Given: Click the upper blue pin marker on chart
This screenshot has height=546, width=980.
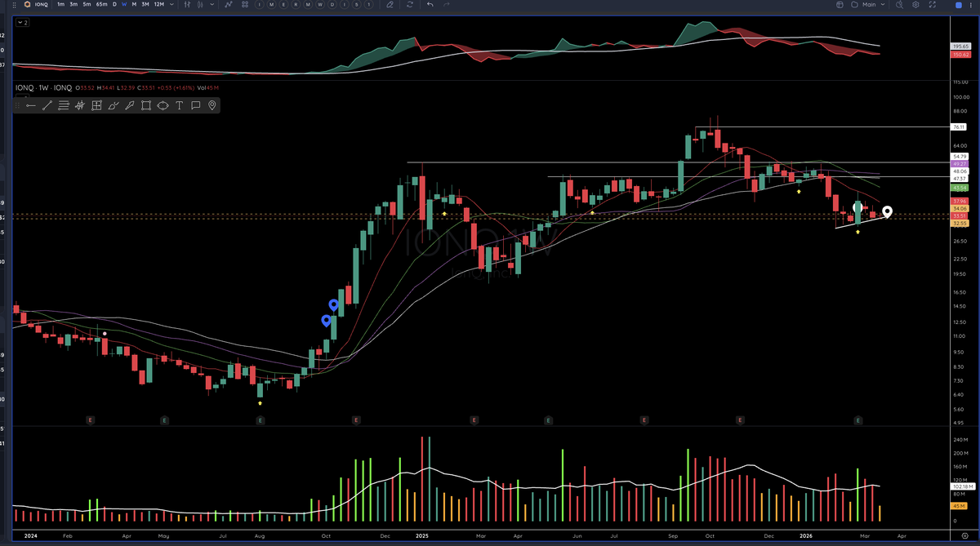Looking at the screenshot, I should tap(333, 305).
